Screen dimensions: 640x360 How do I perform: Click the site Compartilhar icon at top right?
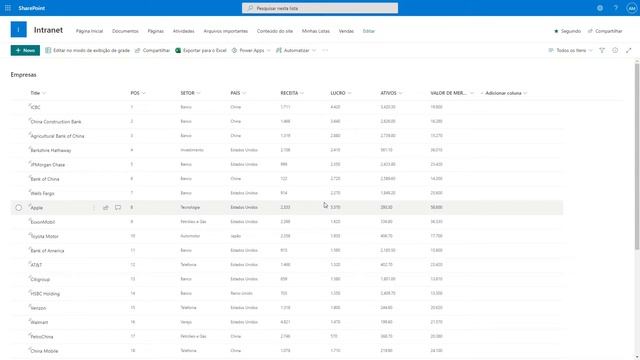pyautogui.click(x=590, y=31)
